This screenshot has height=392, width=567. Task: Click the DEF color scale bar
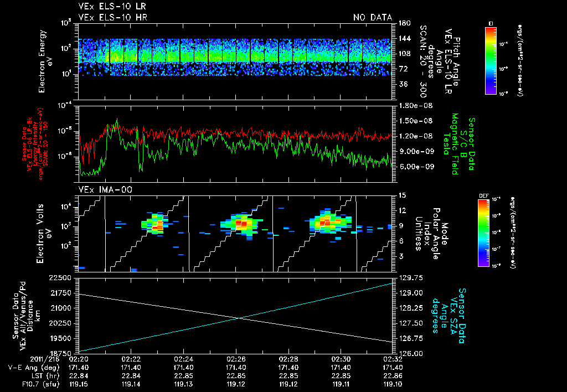coord(484,233)
